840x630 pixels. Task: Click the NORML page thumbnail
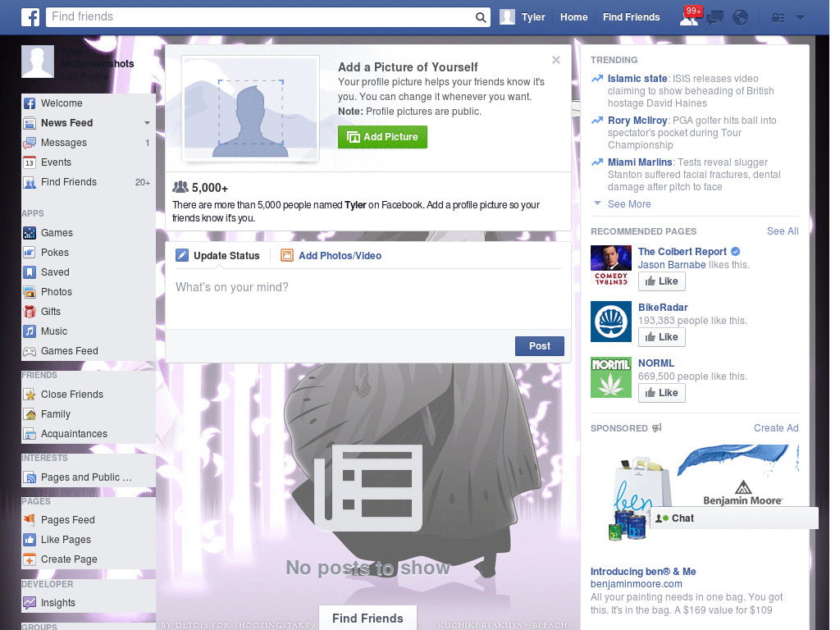tap(610, 377)
